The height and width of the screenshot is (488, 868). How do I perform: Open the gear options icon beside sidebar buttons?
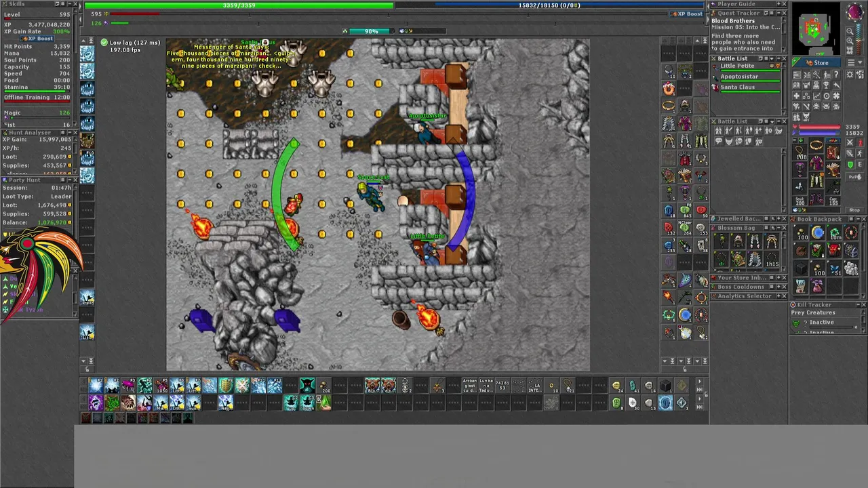tap(850, 75)
